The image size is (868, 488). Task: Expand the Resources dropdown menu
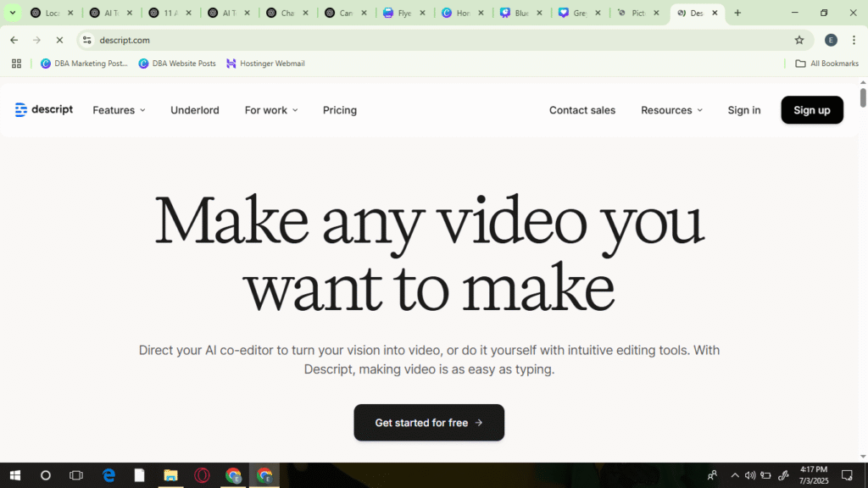point(671,110)
